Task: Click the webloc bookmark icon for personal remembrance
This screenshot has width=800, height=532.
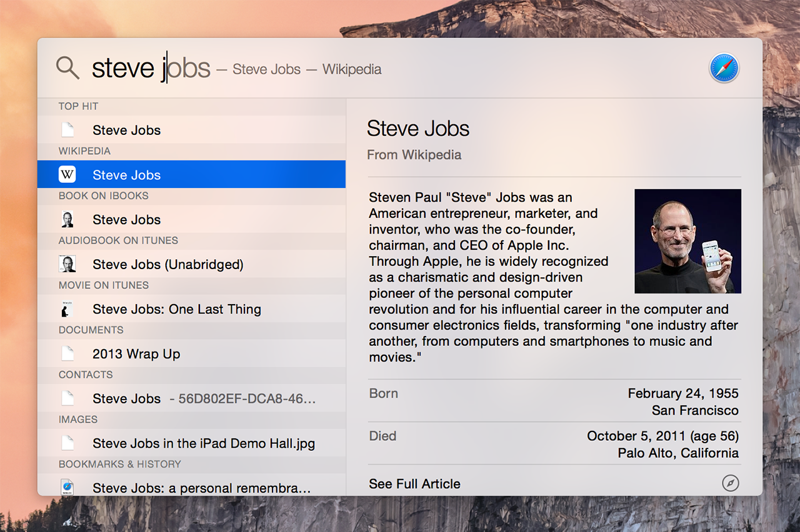Action: pos(67,487)
